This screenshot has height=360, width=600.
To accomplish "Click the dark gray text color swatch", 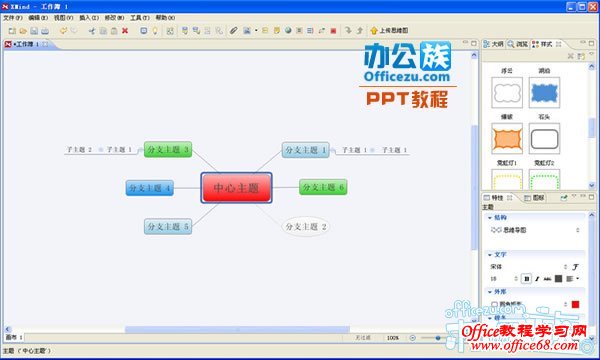I will tap(558, 279).
